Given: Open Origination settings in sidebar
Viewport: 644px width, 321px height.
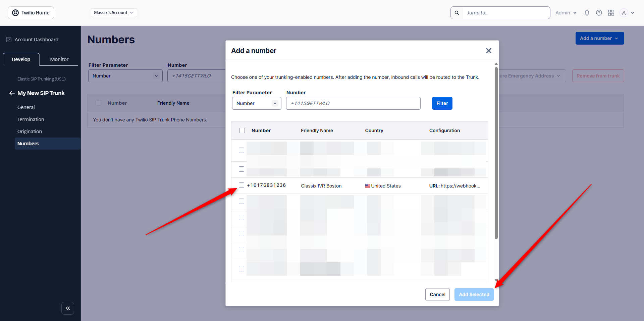Looking at the screenshot, I should [30, 131].
